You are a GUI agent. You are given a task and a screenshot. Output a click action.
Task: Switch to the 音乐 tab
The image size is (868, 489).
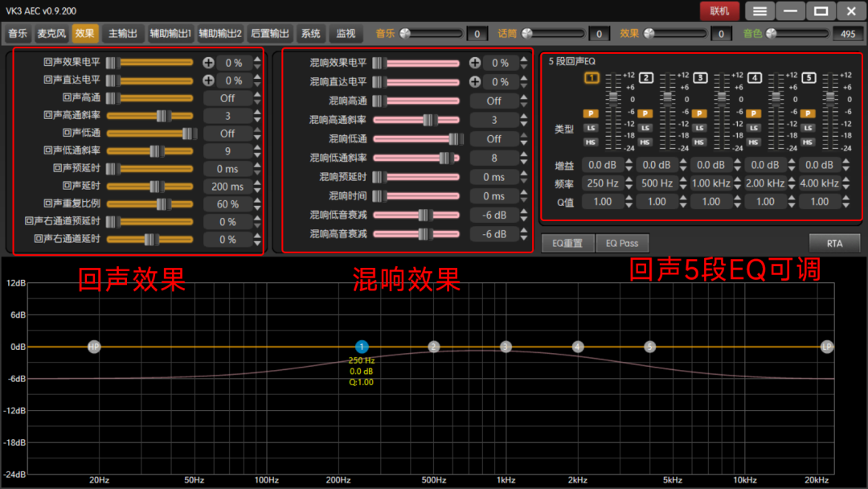click(18, 33)
